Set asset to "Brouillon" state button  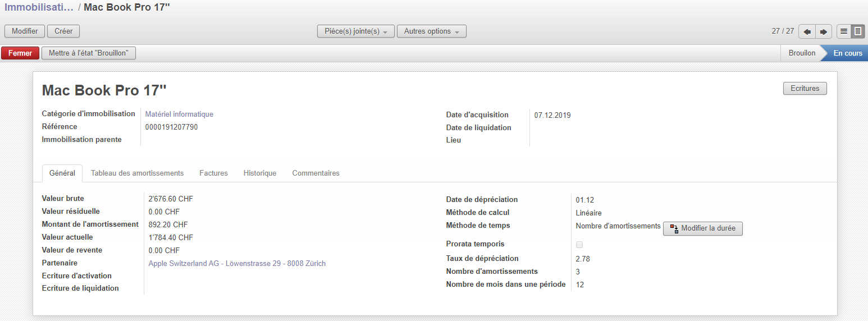pyautogui.click(x=89, y=53)
